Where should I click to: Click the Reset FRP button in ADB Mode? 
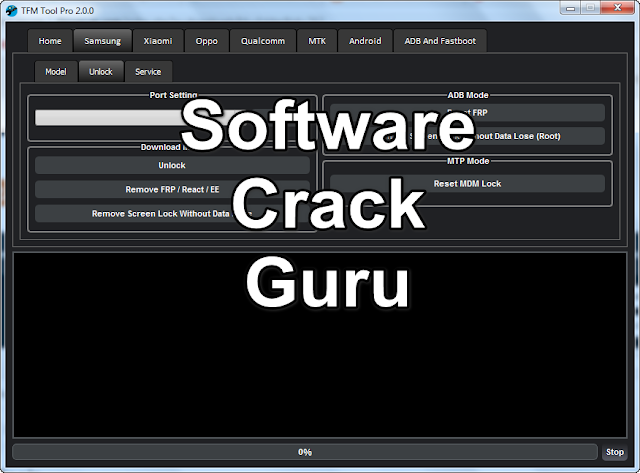tap(467, 113)
